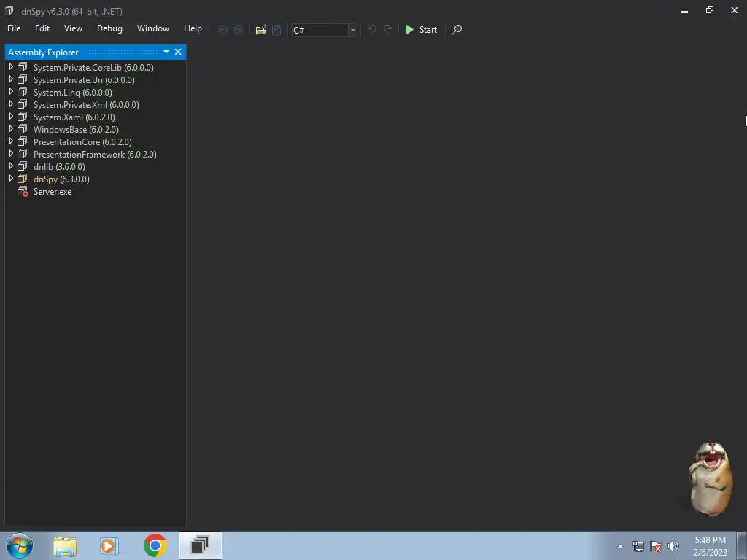Select WindowsBase (6.0.2.0) entry
The height and width of the screenshot is (560, 747).
[76, 130]
